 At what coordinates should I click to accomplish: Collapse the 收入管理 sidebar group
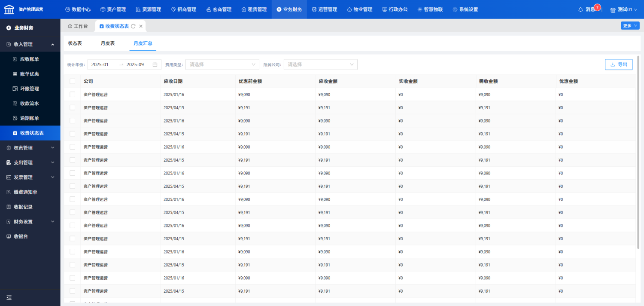click(x=30, y=44)
